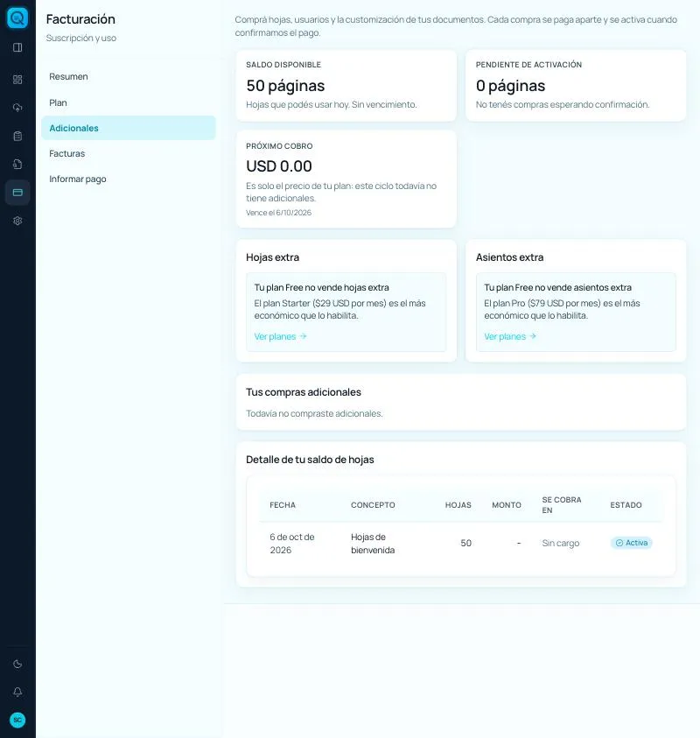Click Ver planes under Asientos extra
Screen dimensions: 700x738
(x=510, y=336)
